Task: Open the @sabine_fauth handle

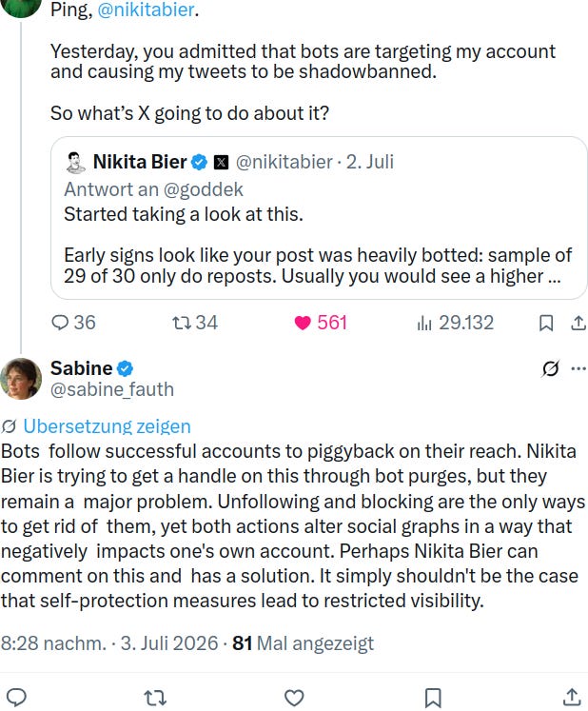Action: pos(112,389)
